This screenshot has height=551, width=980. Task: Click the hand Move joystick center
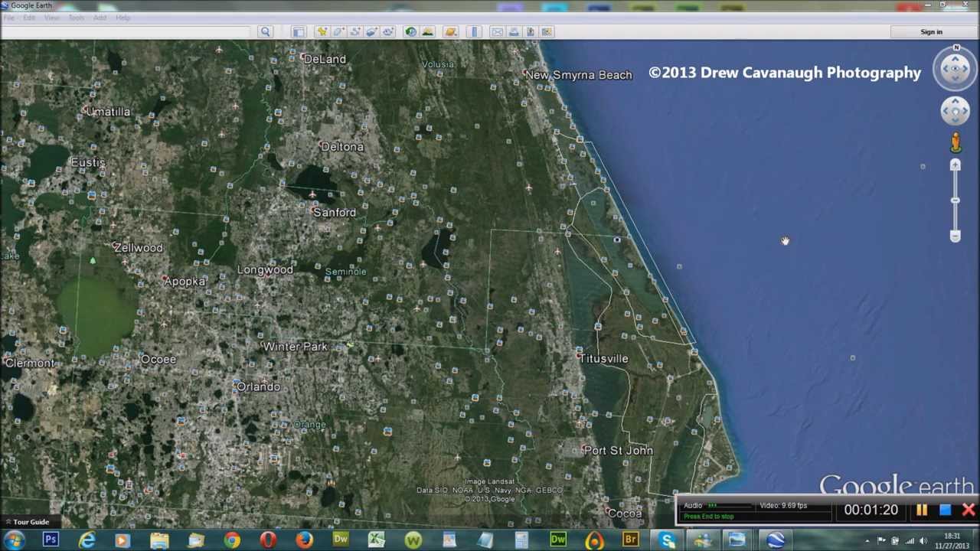[955, 111]
